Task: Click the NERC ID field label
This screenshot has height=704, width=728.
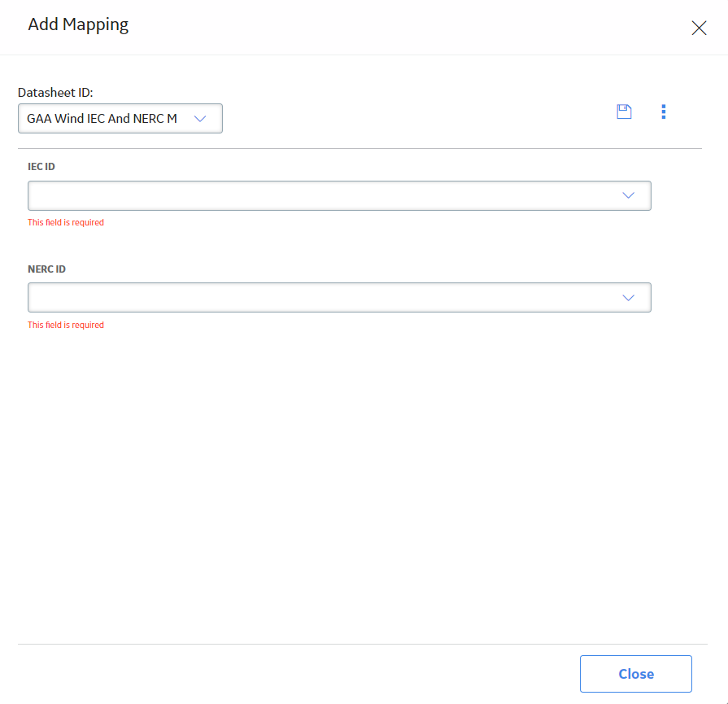Action: [46, 269]
